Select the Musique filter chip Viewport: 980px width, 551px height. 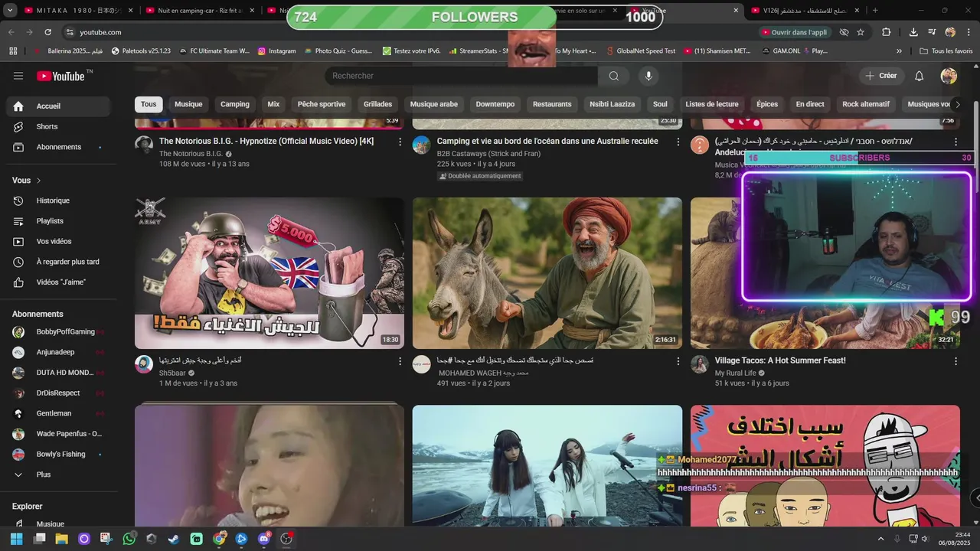click(188, 104)
